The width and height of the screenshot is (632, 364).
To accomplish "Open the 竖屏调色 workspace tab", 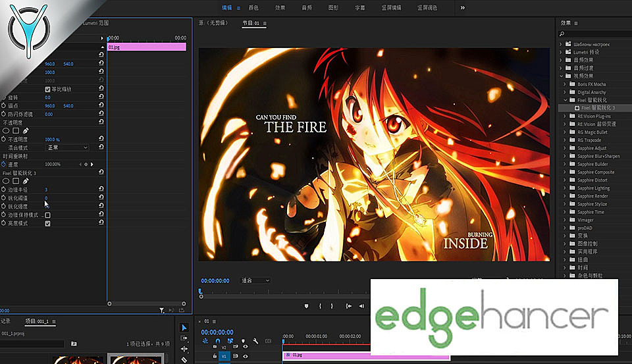I will pyautogui.click(x=427, y=8).
